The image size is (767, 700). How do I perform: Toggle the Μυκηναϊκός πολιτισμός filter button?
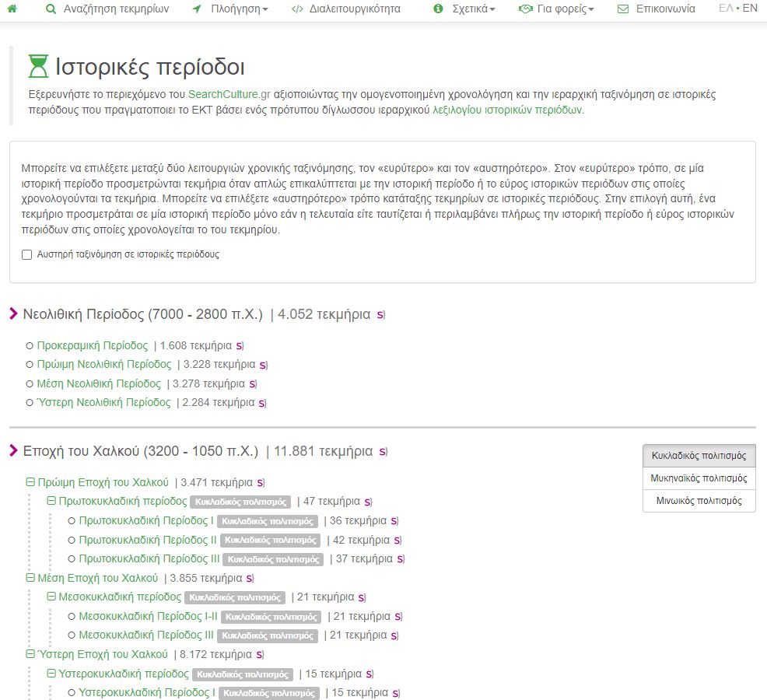pos(699,478)
